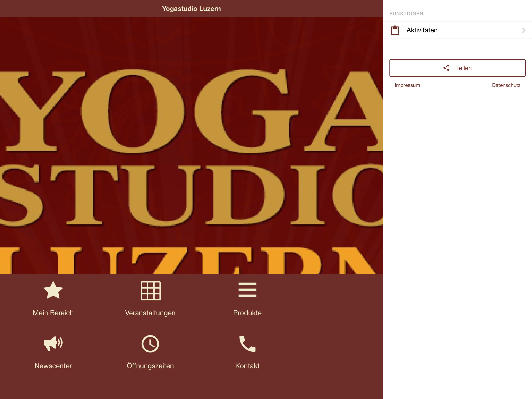Select the Veranstaltungen label
The width and height of the screenshot is (532, 399).
(x=150, y=313)
